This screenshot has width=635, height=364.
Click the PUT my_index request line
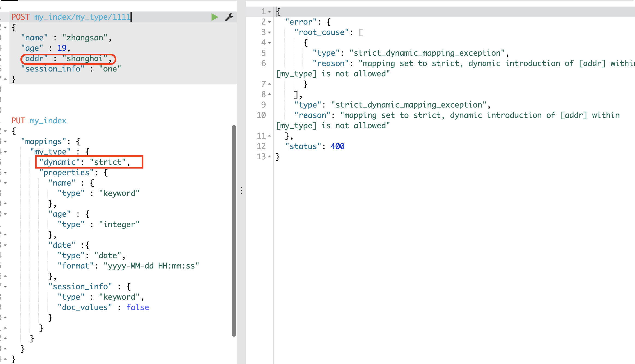point(39,121)
